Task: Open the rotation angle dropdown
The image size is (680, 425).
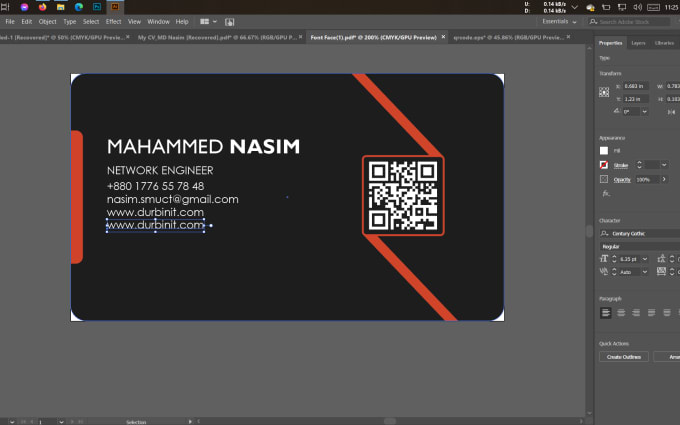Action: (645, 112)
